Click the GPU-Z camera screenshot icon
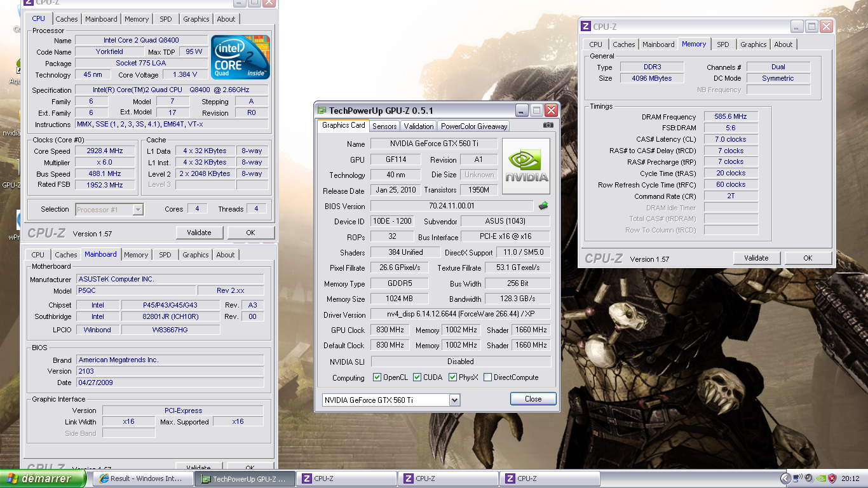 click(548, 125)
